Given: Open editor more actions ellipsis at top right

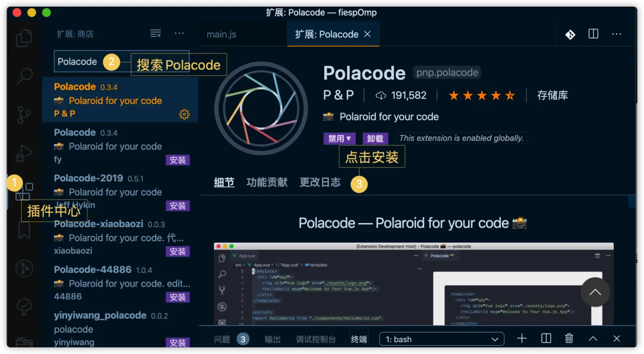Looking at the screenshot, I should (x=616, y=34).
